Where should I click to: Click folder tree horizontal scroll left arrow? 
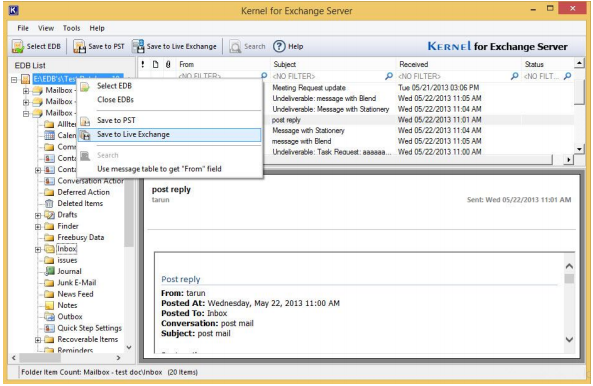(14, 358)
